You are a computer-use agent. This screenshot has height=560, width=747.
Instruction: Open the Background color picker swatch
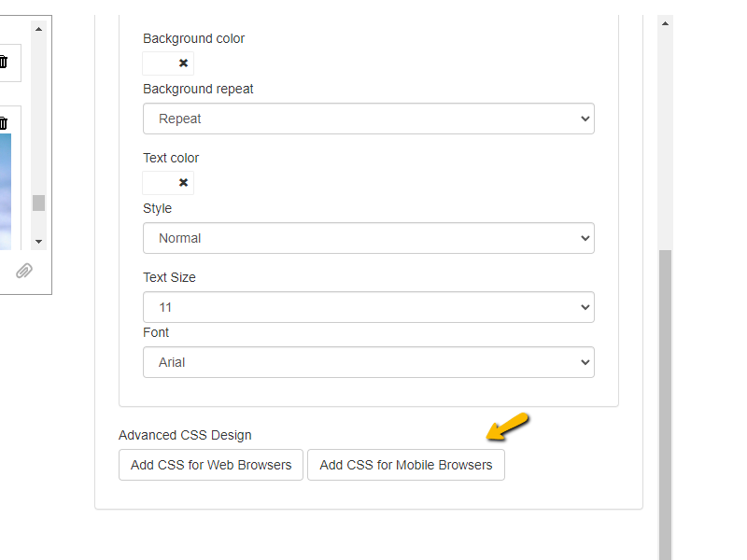tap(159, 63)
